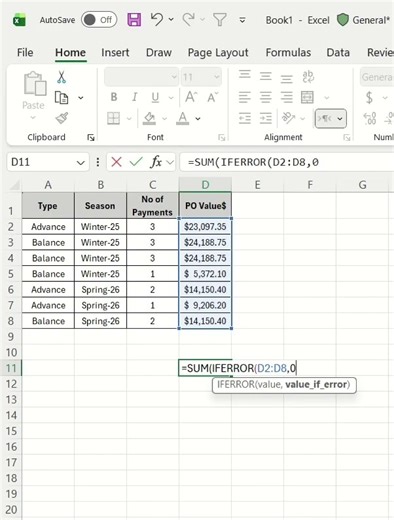The image size is (394, 520).
Task: Click the Filter funnel icon in quick access
Action: pyautogui.click(x=220, y=20)
